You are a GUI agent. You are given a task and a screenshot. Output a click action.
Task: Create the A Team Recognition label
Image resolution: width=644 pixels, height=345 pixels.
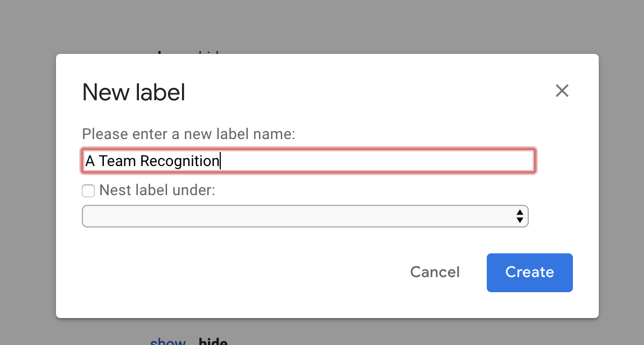tap(529, 272)
